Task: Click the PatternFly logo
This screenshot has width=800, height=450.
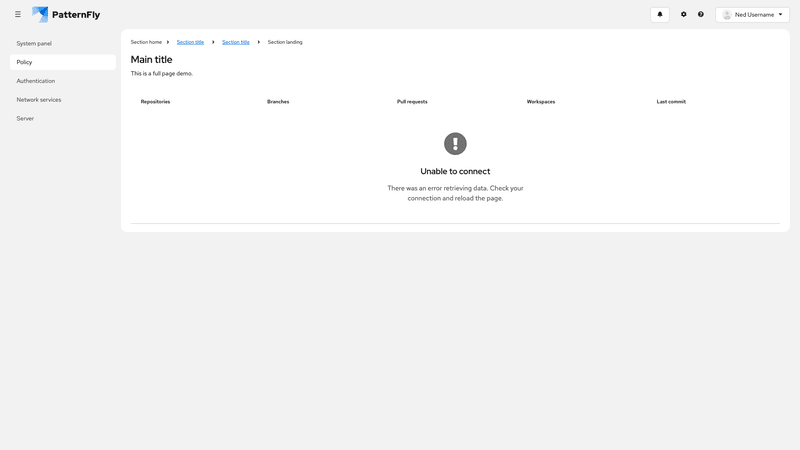Action: [x=66, y=15]
